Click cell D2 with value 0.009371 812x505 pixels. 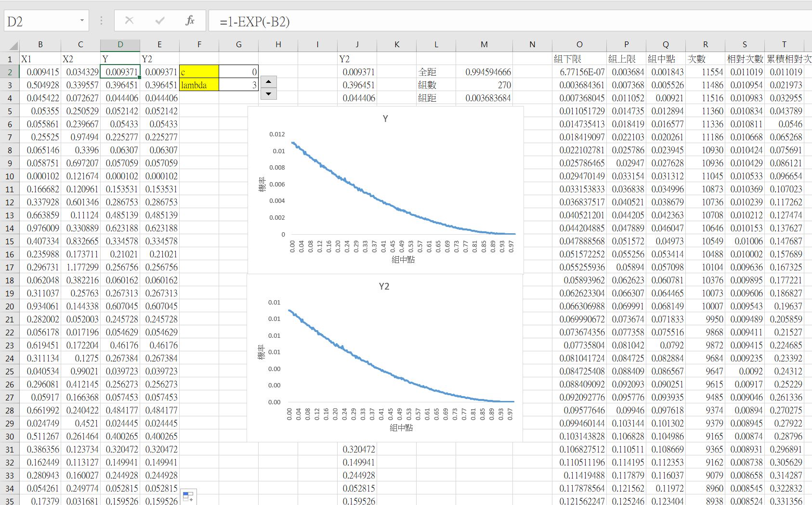tap(120, 72)
